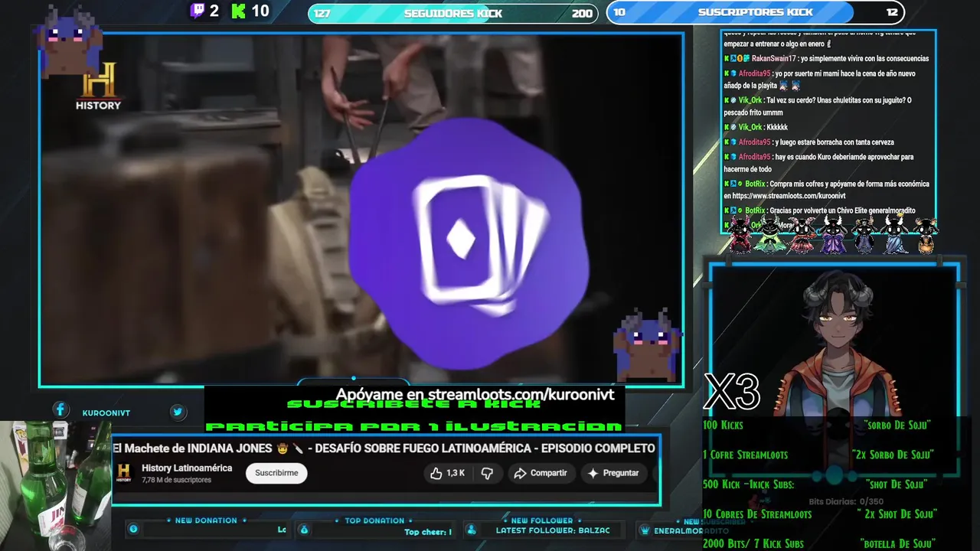The height and width of the screenshot is (551, 980).
Task: Click the 'SUSCRIBETE A KICK' green text
Action: [x=413, y=404]
